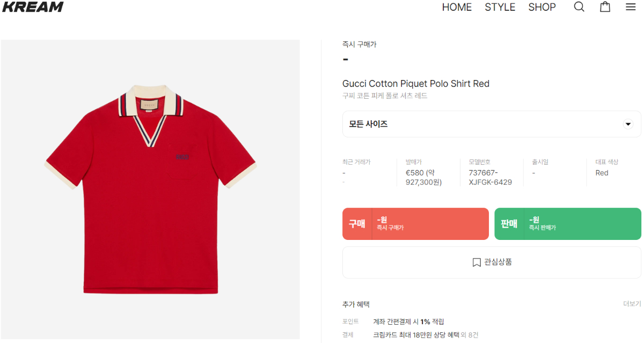Click the 외 8건 additional benefits text
Image resolution: width=644 pixels, height=343 pixels.
pyautogui.click(x=470, y=335)
